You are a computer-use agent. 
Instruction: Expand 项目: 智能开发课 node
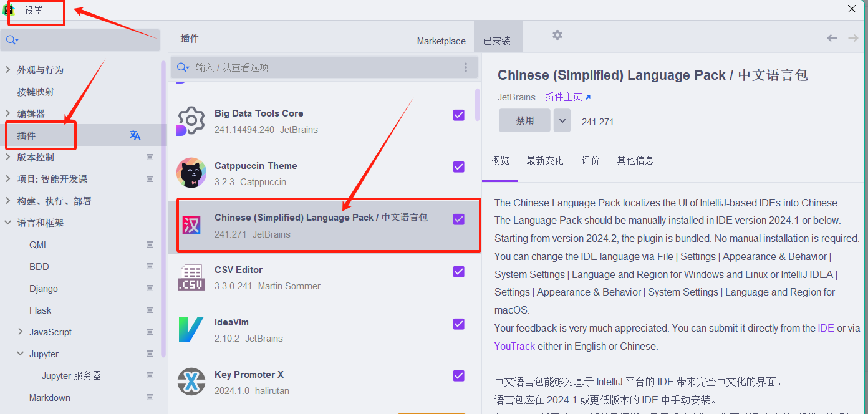(x=7, y=179)
